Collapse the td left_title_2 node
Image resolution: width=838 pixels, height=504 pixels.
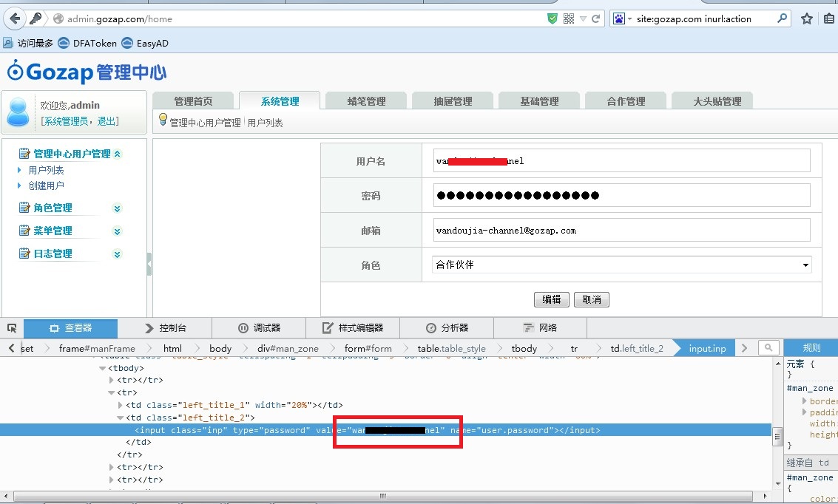(120, 418)
